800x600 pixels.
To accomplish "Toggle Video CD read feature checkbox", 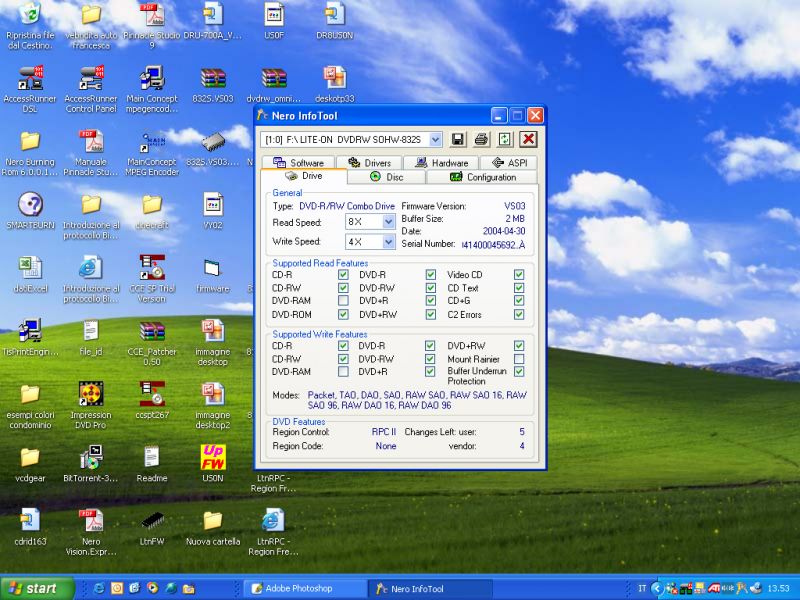I will 519,274.
